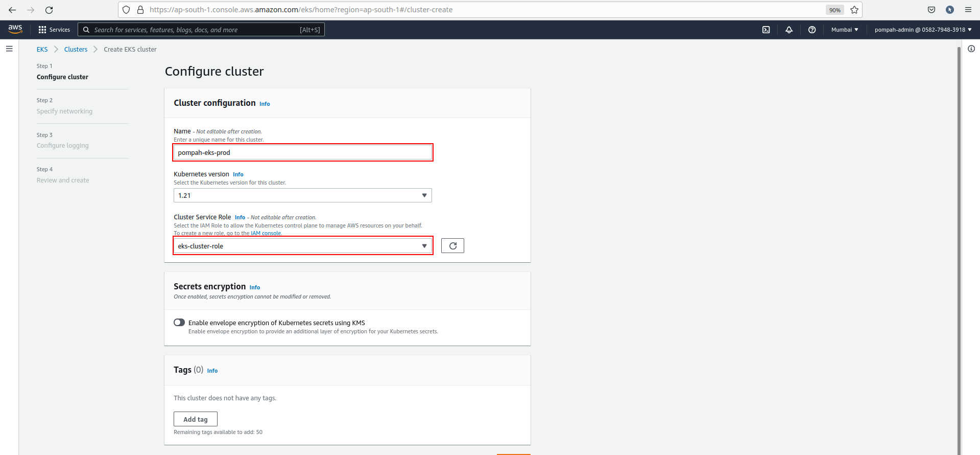
Task: Click the cluster Name input field
Action: click(302, 152)
